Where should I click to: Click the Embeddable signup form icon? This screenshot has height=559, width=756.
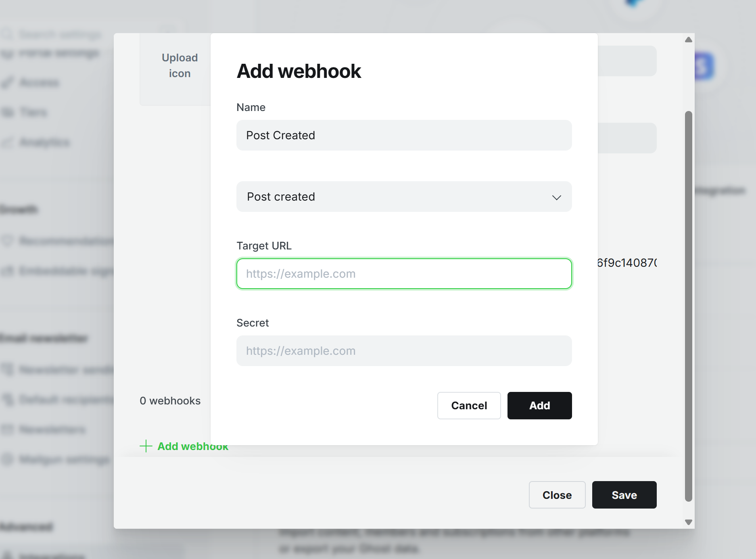[7, 271]
